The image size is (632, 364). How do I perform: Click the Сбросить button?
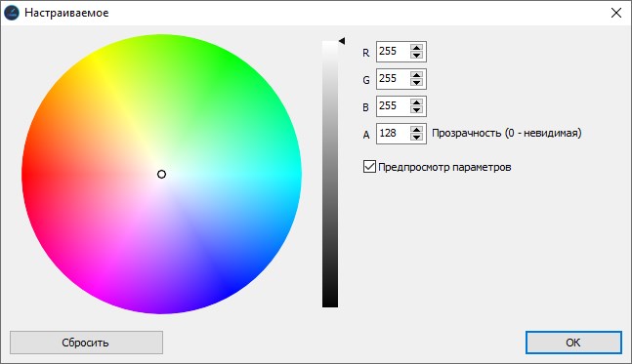tap(86, 343)
